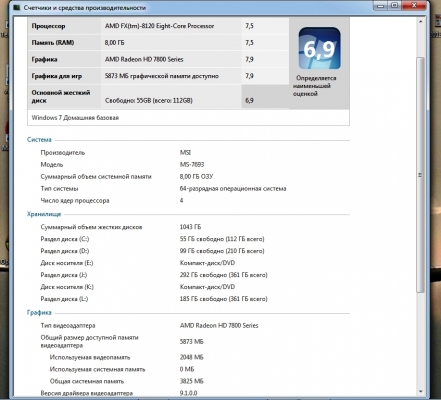The width and height of the screenshot is (441, 400).
Task: Click 'Определяется наименьшей оценкой' caption
Action: [x=315, y=86]
